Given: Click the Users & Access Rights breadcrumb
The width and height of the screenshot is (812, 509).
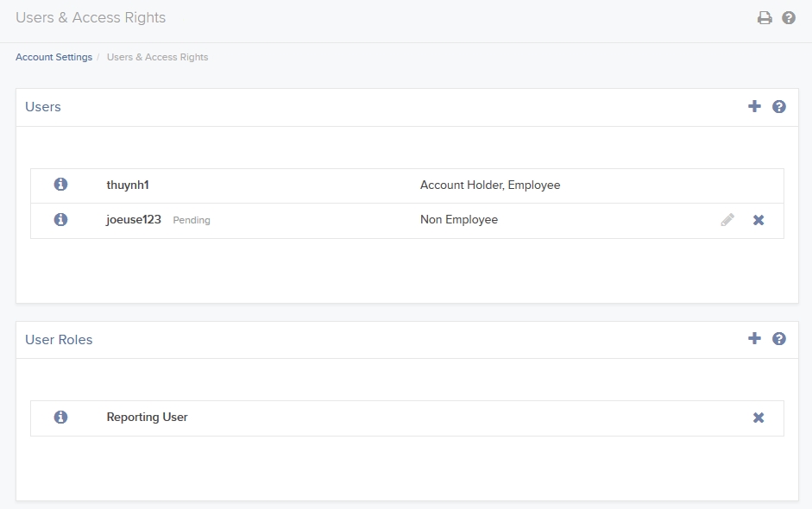Looking at the screenshot, I should [x=156, y=56].
